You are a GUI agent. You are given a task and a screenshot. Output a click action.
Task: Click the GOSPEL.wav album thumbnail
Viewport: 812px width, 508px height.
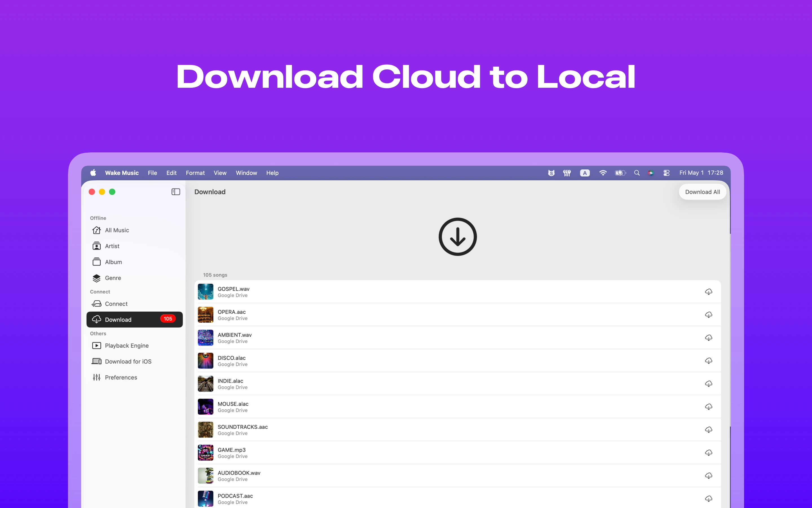click(205, 292)
